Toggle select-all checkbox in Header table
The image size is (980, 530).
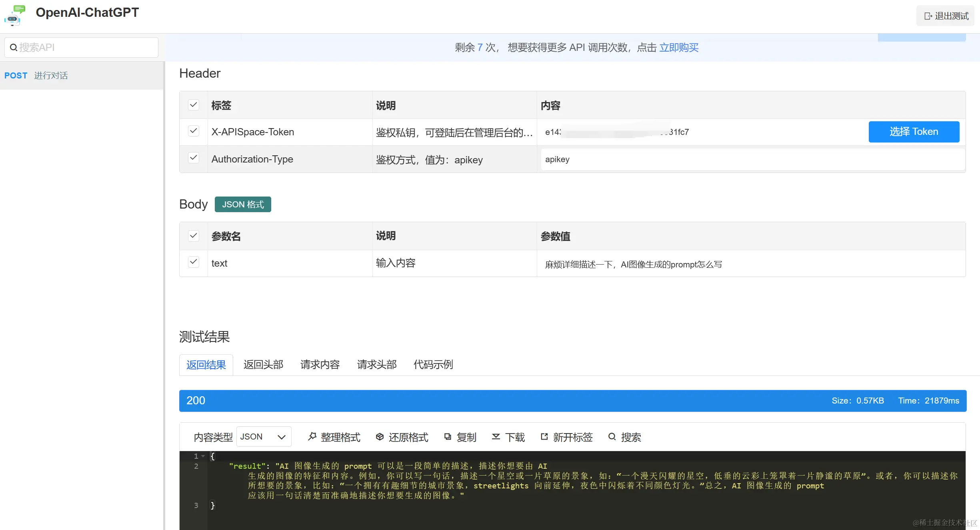(194, 105)
